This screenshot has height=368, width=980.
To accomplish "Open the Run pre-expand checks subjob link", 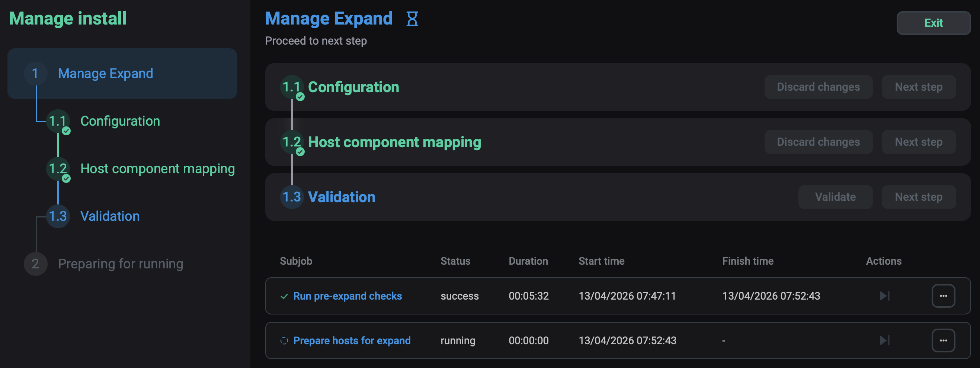I will (348, 296).
